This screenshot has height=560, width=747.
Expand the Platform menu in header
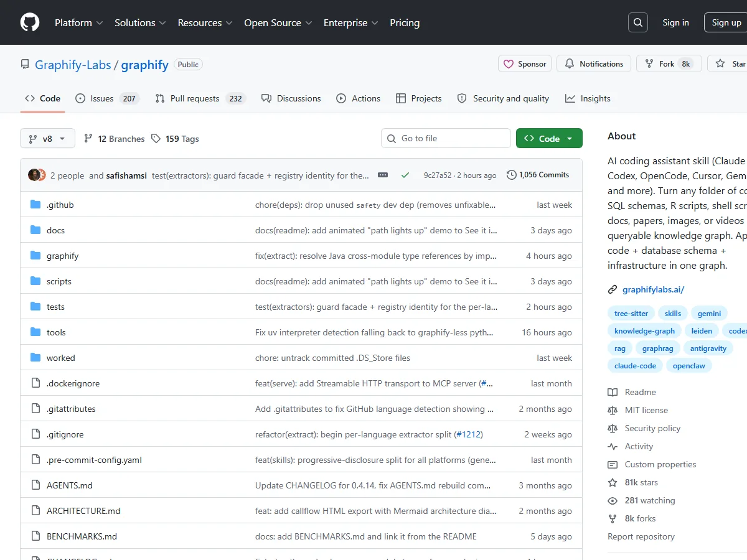(79, 22)
